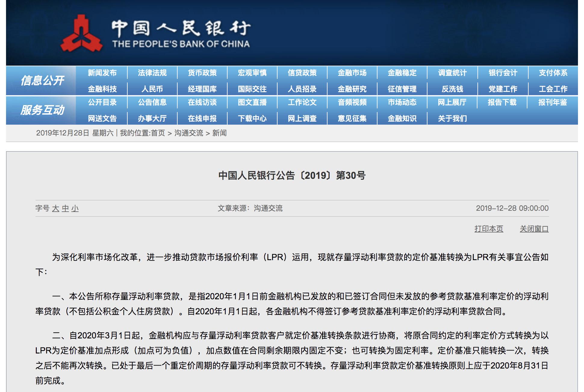
Task: Go to 网上展厅 page
Action: click(x=452, y=102)
